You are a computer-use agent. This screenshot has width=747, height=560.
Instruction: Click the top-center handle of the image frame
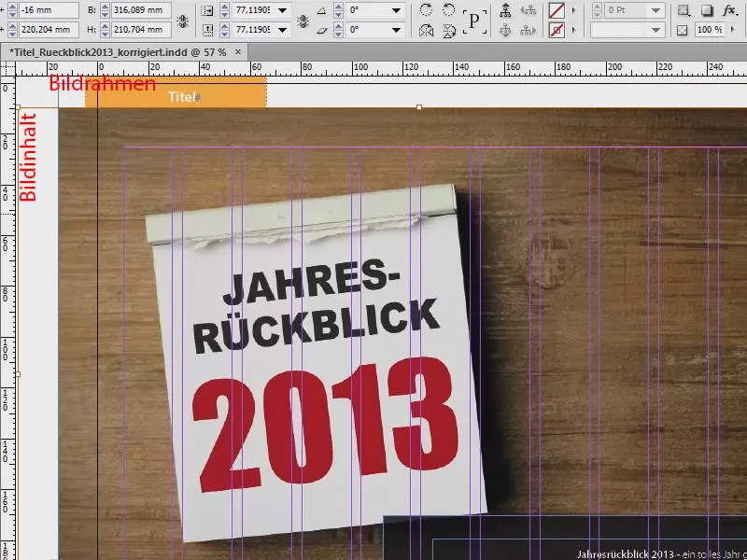[418, 107]
